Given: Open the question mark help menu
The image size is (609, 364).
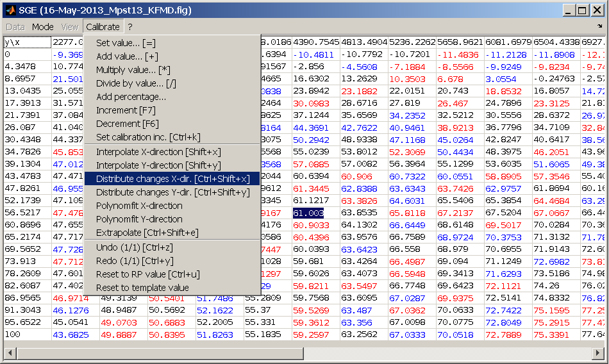Looking at the screenshot, I should (x=130, y=27).
